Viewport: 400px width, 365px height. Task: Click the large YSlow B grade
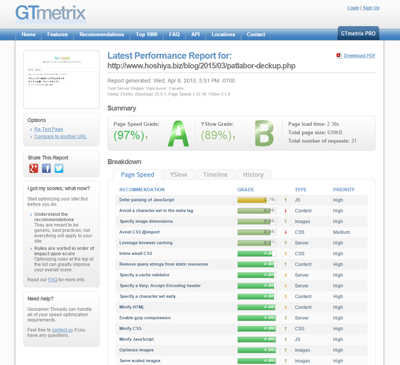point(264,134)
